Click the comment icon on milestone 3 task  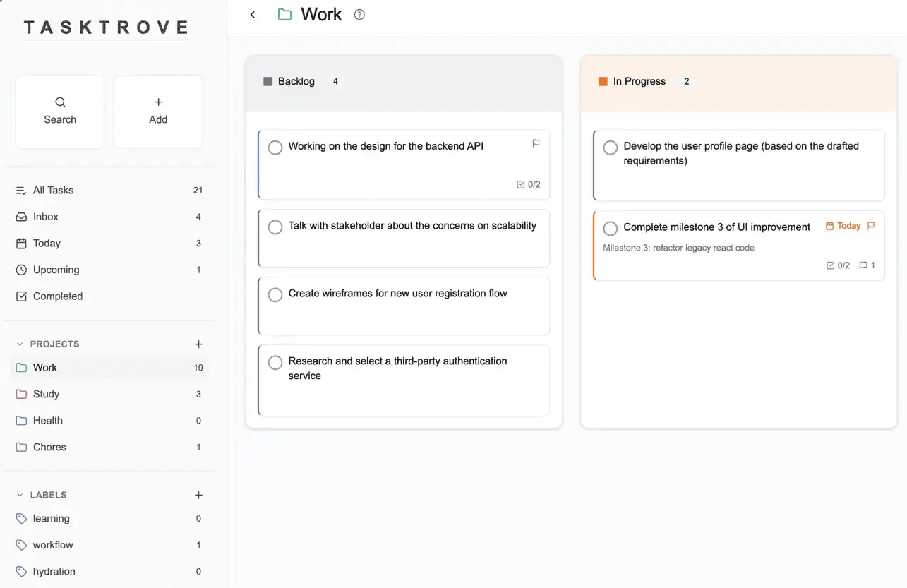863,265
